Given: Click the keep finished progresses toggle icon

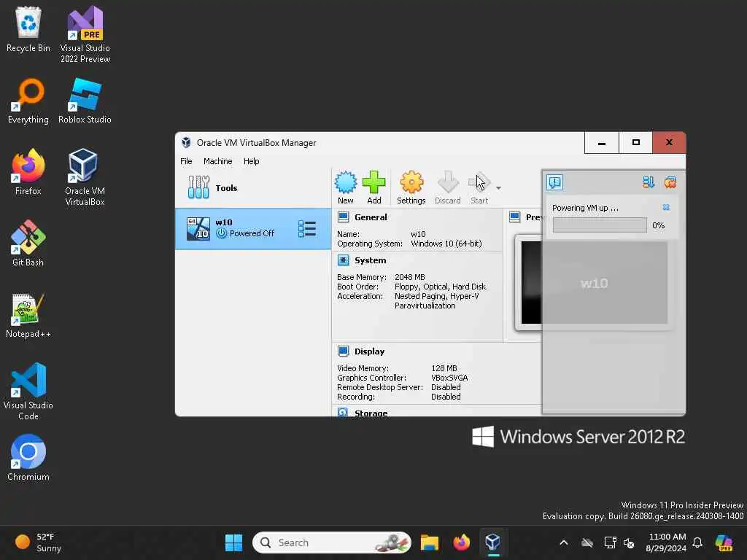Looking at the screenshot, I should (649, 182).
